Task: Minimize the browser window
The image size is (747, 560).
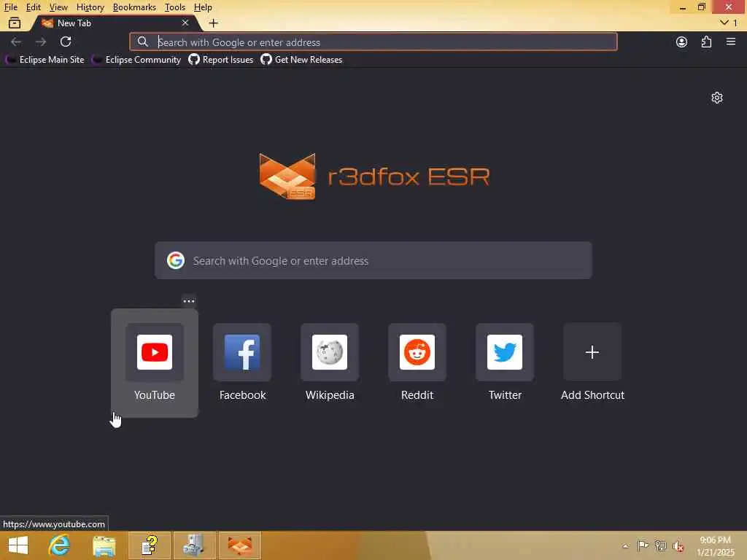Action: (683, 7)
